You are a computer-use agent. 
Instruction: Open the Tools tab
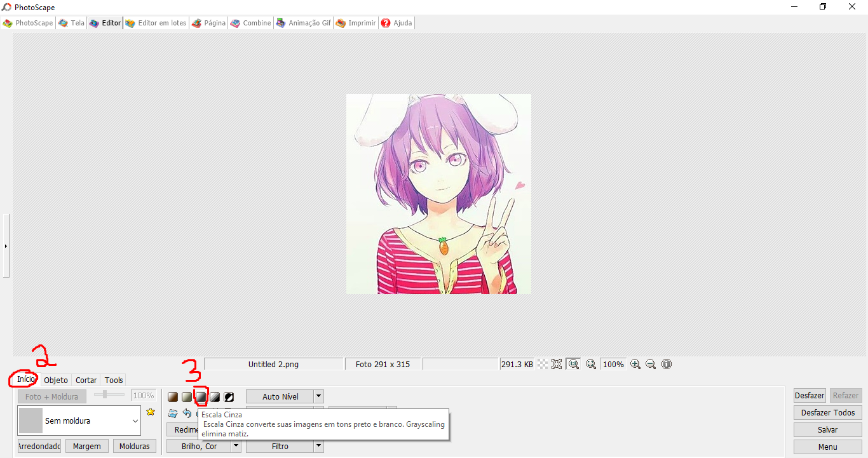[114, 380]
